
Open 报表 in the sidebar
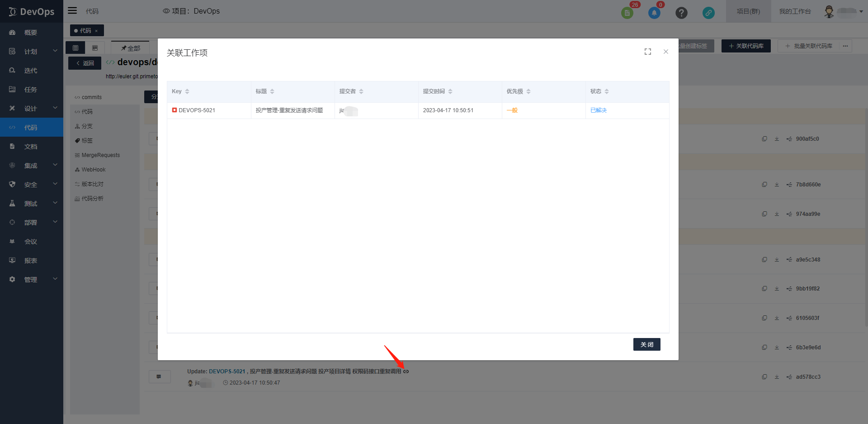click(x=32, y=261)
